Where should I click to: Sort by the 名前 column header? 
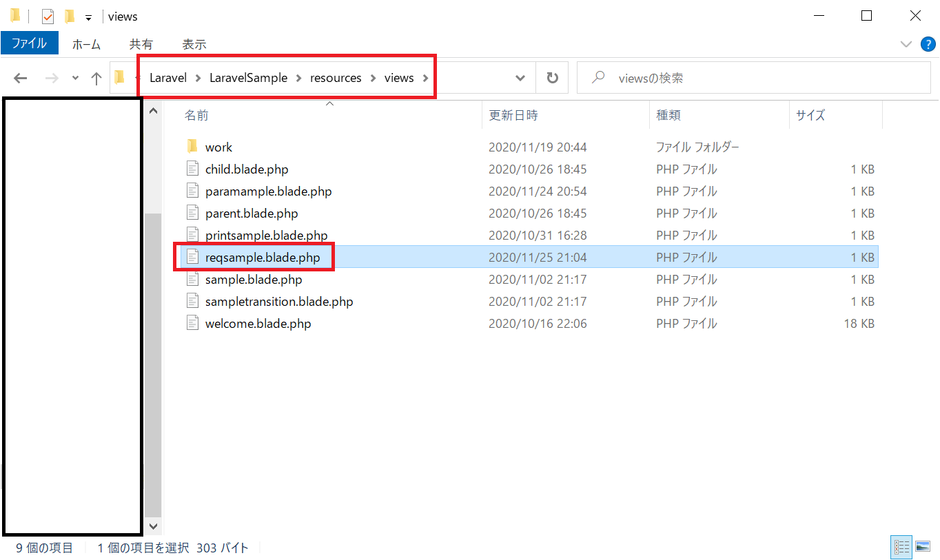[x=196, y=116]
